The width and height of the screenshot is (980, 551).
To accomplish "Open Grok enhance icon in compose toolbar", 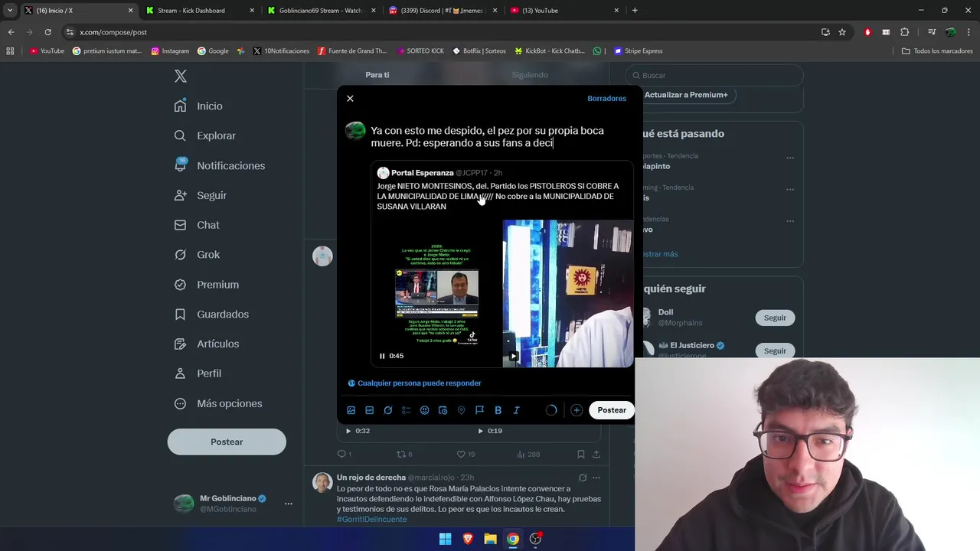I will [388, 410].
